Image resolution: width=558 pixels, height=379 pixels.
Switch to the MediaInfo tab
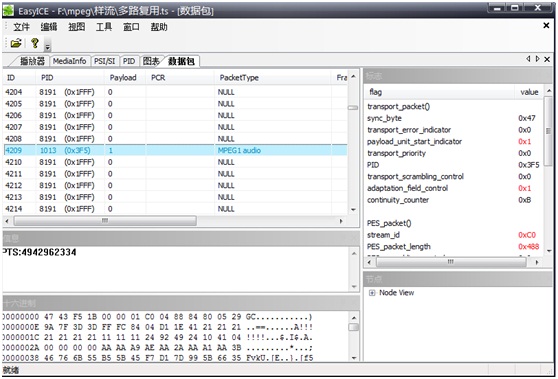coord(69,61)
